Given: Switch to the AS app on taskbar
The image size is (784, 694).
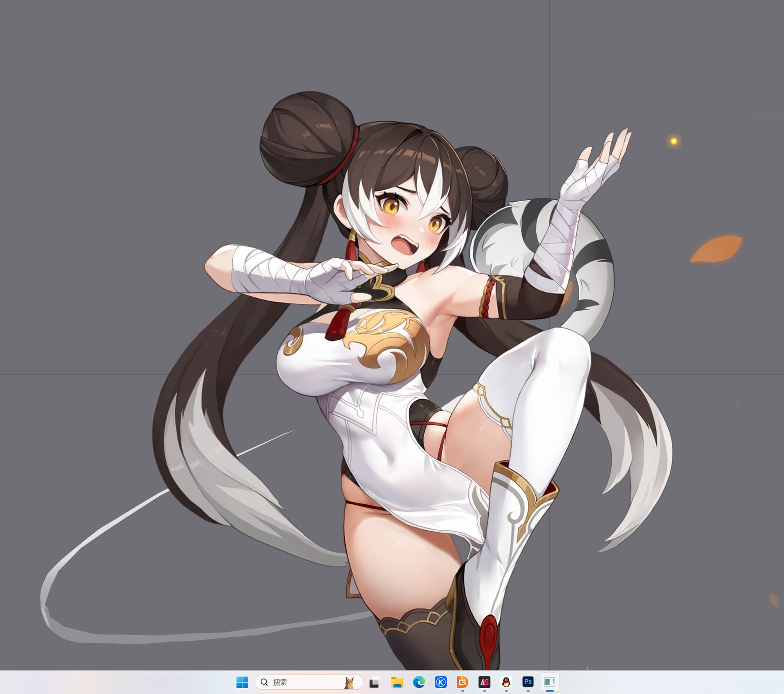Looking at the screenshot, I should click(x=484, y=682).
